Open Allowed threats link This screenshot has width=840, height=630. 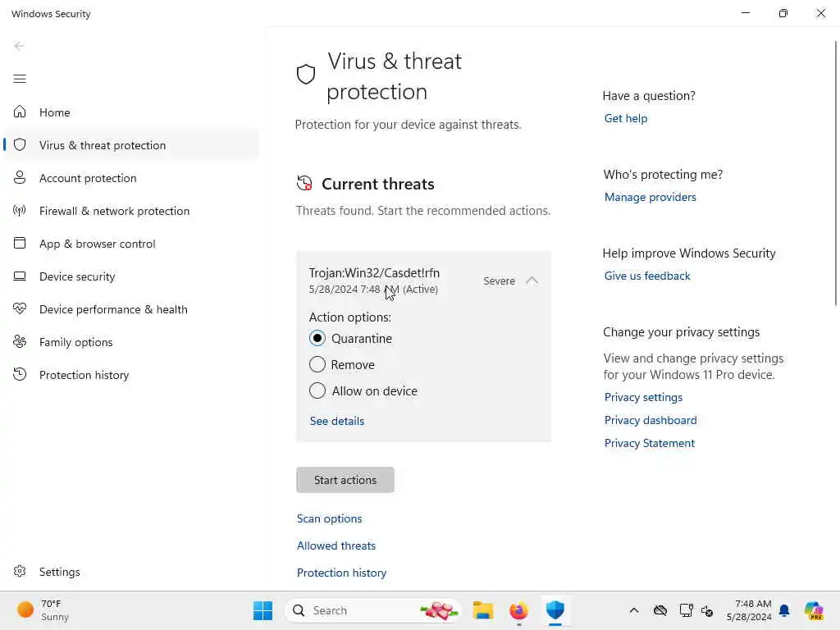coord(336,546)
